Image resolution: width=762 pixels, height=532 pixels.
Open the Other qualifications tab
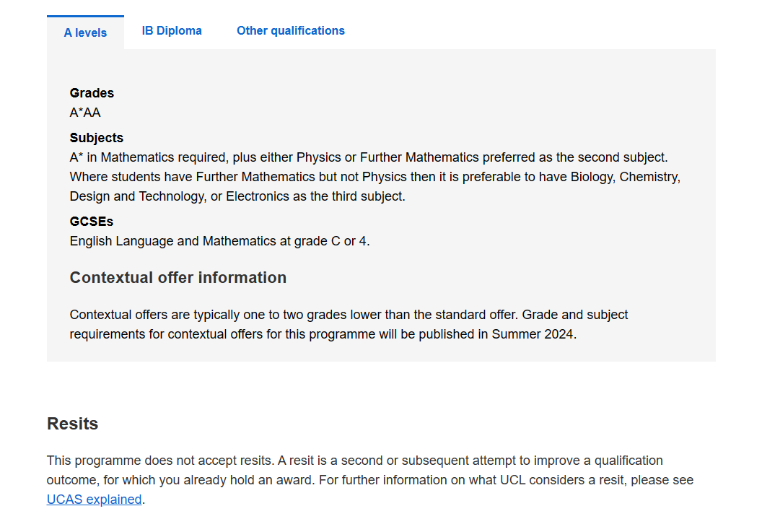[291, 30]
